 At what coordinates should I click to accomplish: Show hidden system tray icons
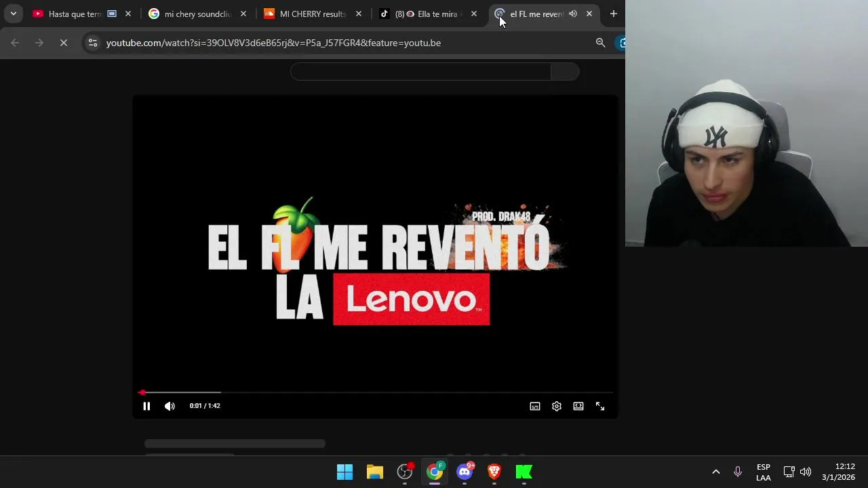[x=715, y=472]
